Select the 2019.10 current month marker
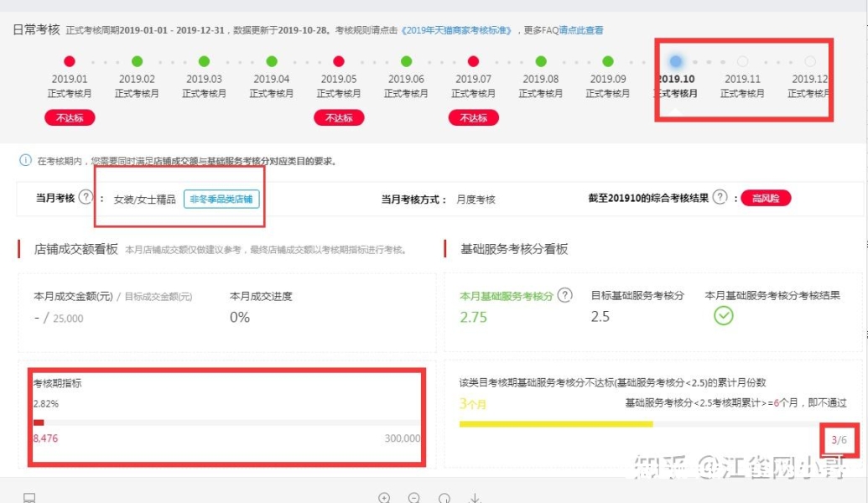Screen dimensions: 868x503 pos(675,61)
